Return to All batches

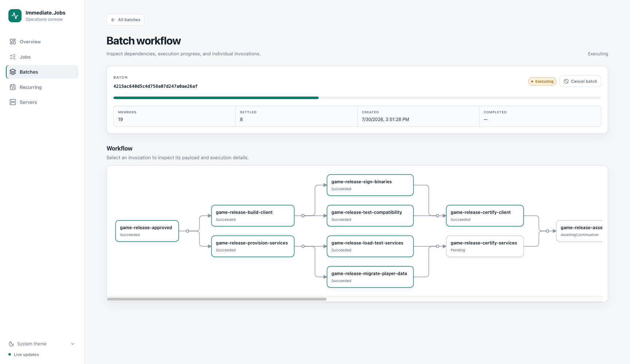125,20
